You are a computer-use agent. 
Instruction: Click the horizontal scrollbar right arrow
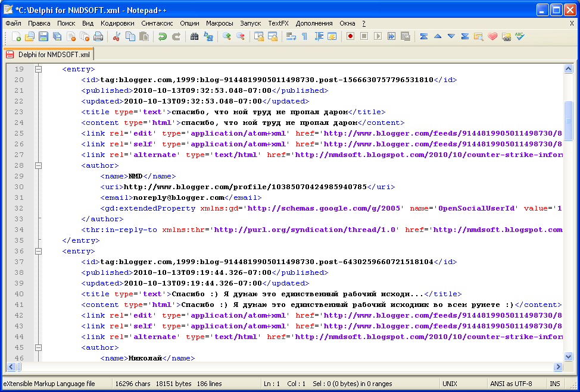click(x=558, y=367)
